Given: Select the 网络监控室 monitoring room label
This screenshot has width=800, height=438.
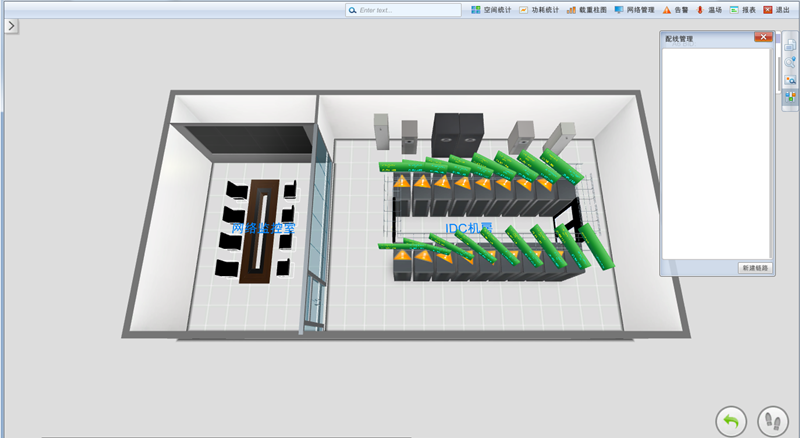Looking at the screenshot, I should tap(263, 229).
